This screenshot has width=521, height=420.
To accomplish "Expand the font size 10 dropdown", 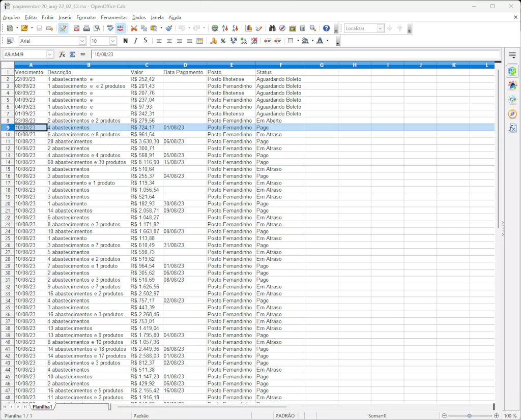I will click(x=112, y=41).
